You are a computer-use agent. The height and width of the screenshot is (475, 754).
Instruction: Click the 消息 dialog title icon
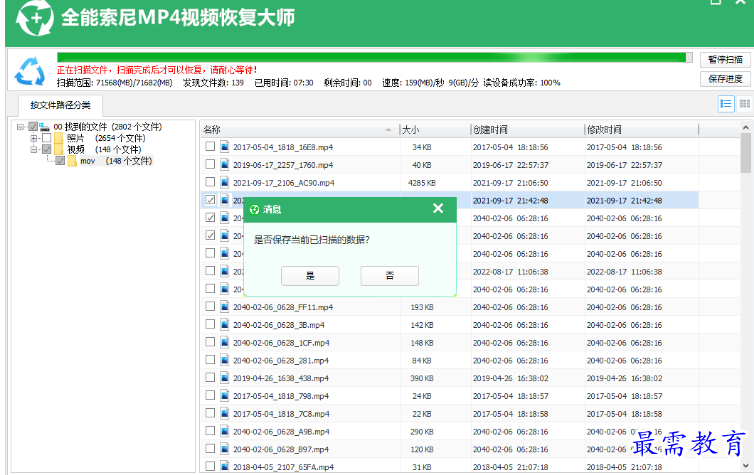[255, 209]
